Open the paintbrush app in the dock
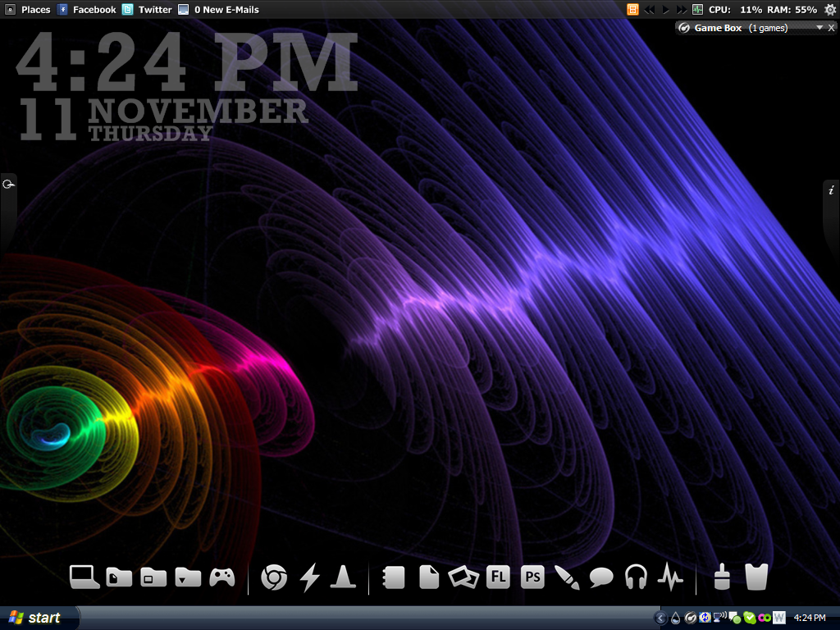 [567, 577]
